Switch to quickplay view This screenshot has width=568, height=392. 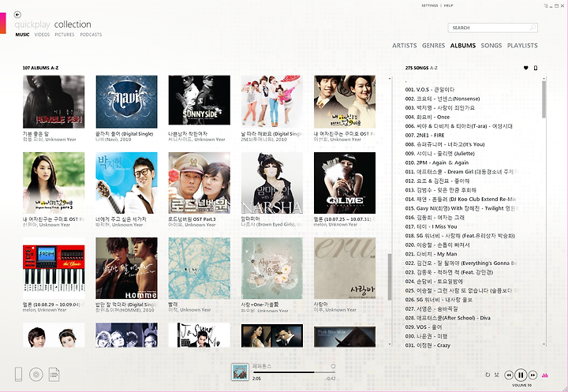tap(32, 24)
